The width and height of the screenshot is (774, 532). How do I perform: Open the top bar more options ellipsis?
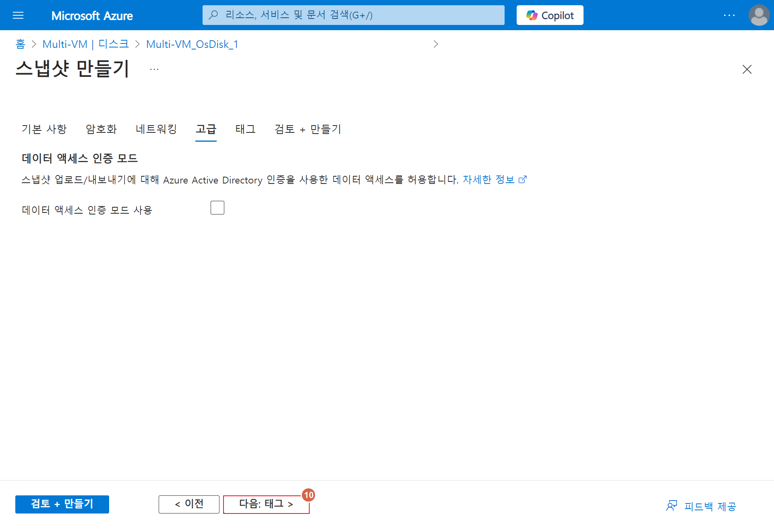pyautogui.click(x=729, y=15)
